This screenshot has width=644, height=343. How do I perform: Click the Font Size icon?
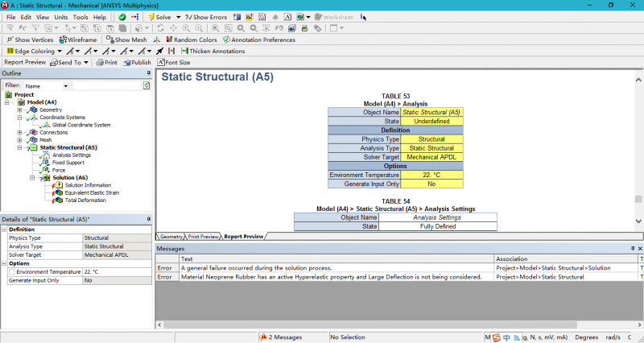pos(161,62)
